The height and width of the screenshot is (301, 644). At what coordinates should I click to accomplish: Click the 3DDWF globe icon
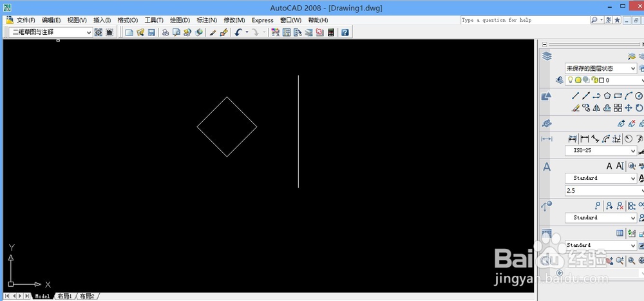pos(199,32)
